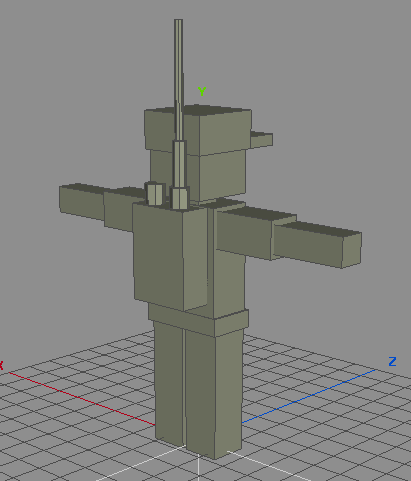411x481 pixels.
Task: Click the antenna's thicker middle segment
Action: tap(180, 164)
